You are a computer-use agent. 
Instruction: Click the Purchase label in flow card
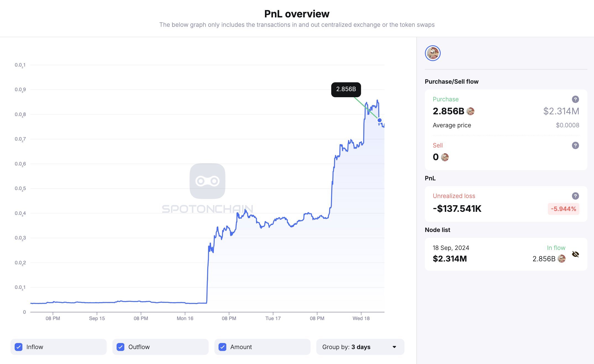(x=445, y=99)
